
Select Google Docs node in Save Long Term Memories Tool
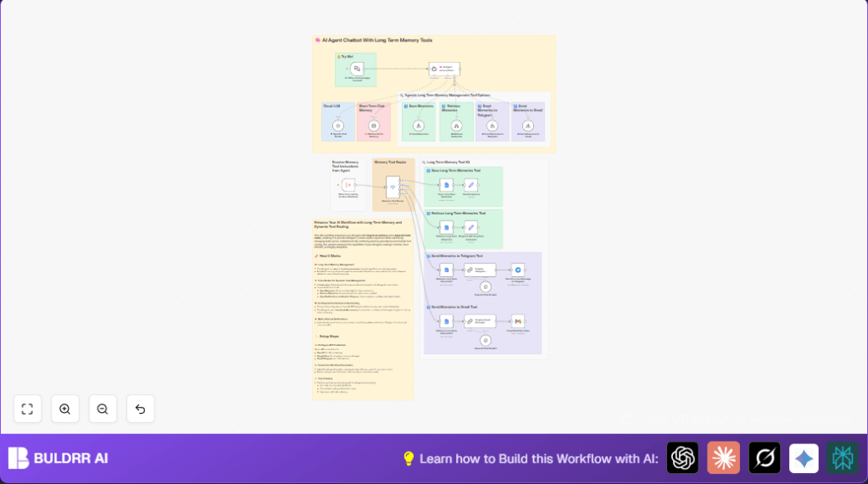tap(446, 185)
